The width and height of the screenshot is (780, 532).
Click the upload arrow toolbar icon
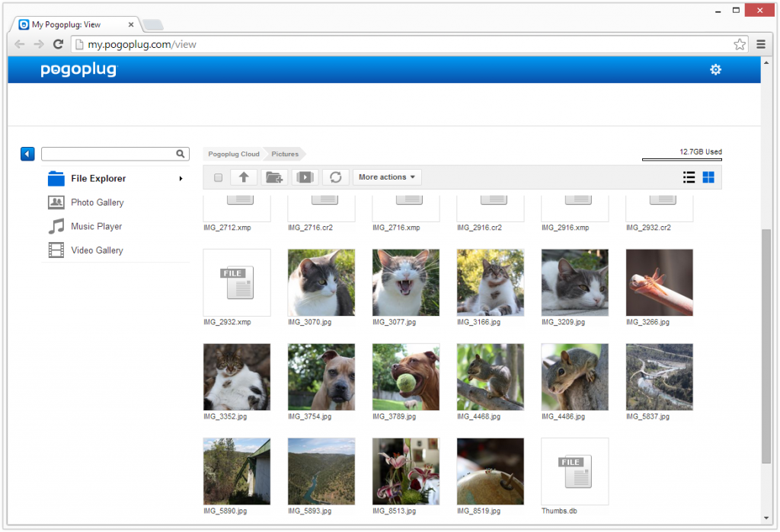244,177
